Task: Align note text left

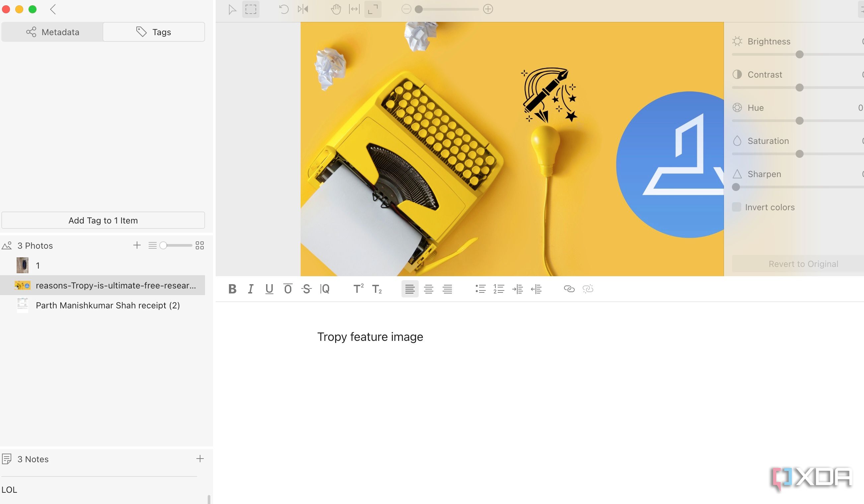Action: coord(410,289)
